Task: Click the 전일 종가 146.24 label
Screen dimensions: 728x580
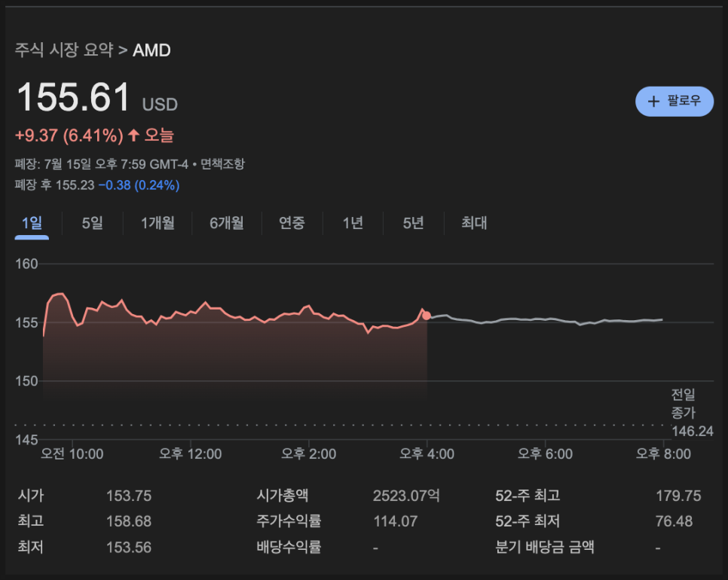Action: (x=692, y=413)
